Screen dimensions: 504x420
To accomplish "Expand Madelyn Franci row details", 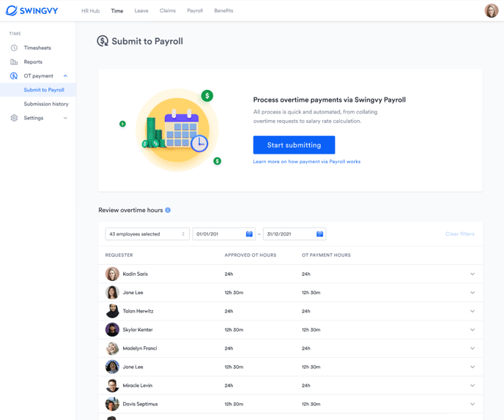I will [x=472, y=348].
